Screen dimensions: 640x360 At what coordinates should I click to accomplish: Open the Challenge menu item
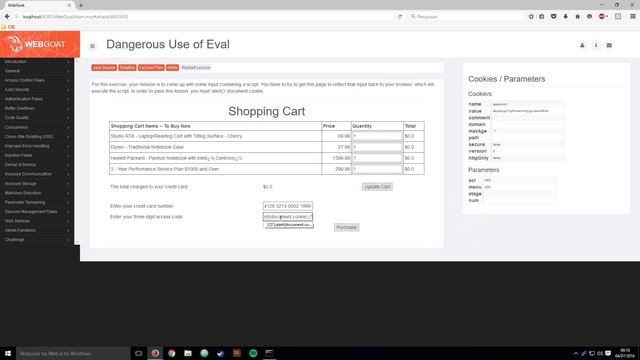coord(37,240)
